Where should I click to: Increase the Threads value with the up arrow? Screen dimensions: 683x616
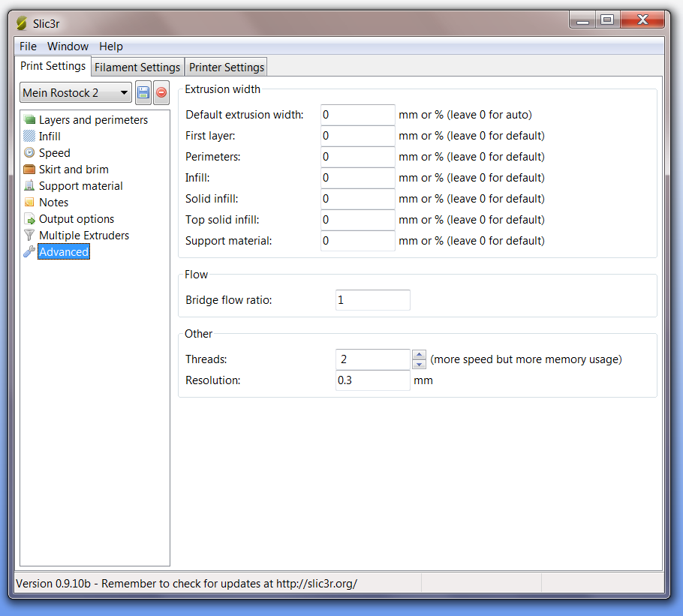[418, 354]
